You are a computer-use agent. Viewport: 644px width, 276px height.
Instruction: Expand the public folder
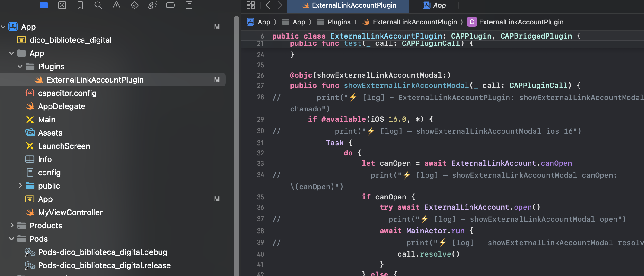pos(20,186)
